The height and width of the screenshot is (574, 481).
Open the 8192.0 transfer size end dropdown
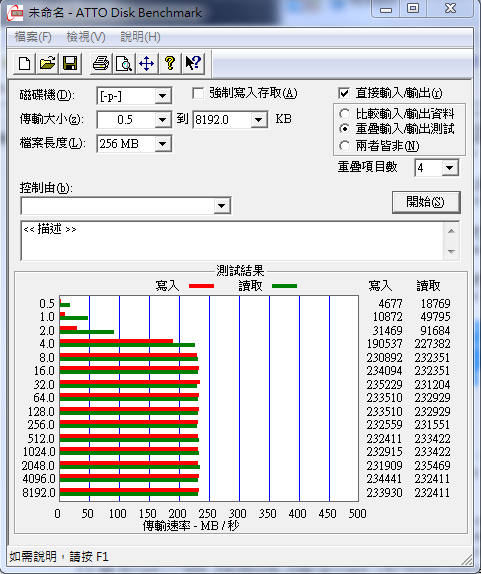[259, 120]
